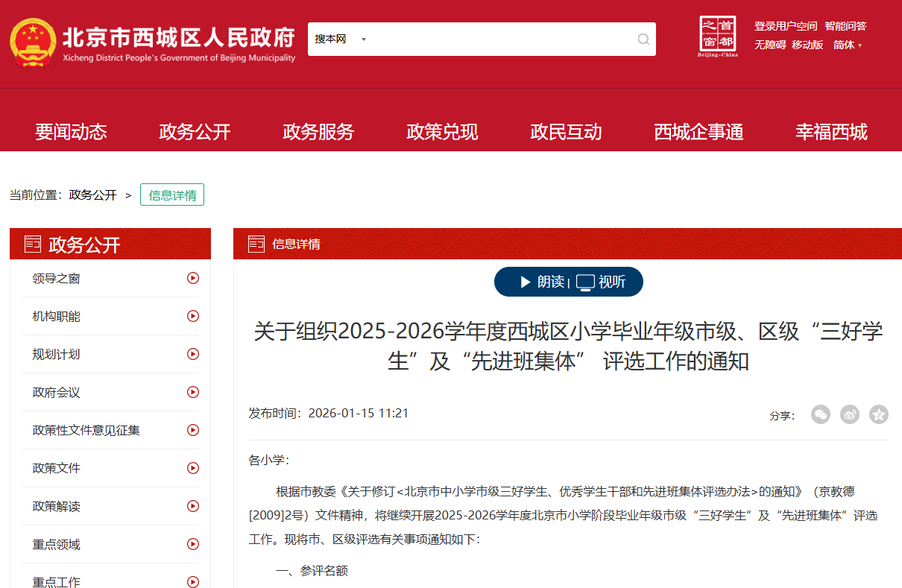Expand 机构职能 sidebar item
This screenshot has height=588, width=902.
click(56, 316)
